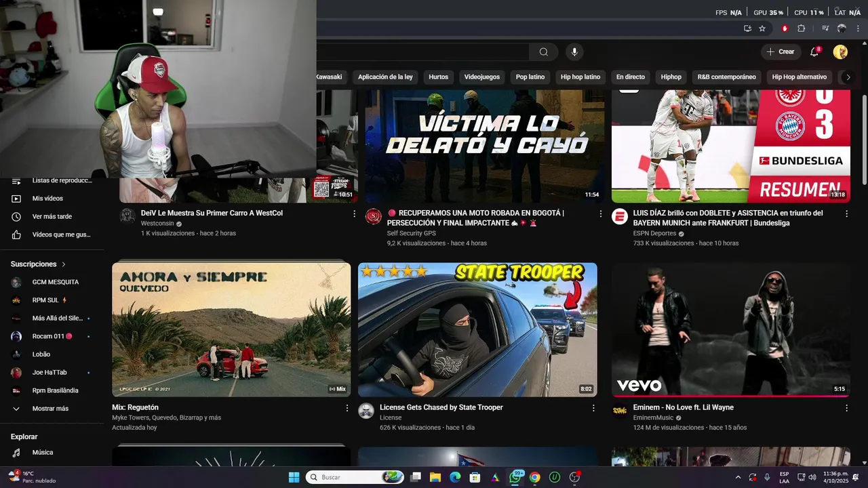
Task: Select the Kawasaki filter chip
Action: pyautogui.click(x=330, y=77)
